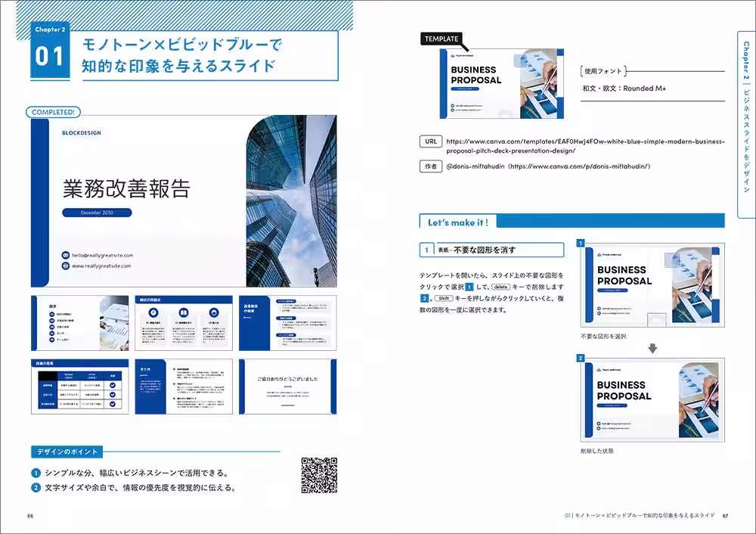Click the numbered circle 1 under design points

pos(36,473)
